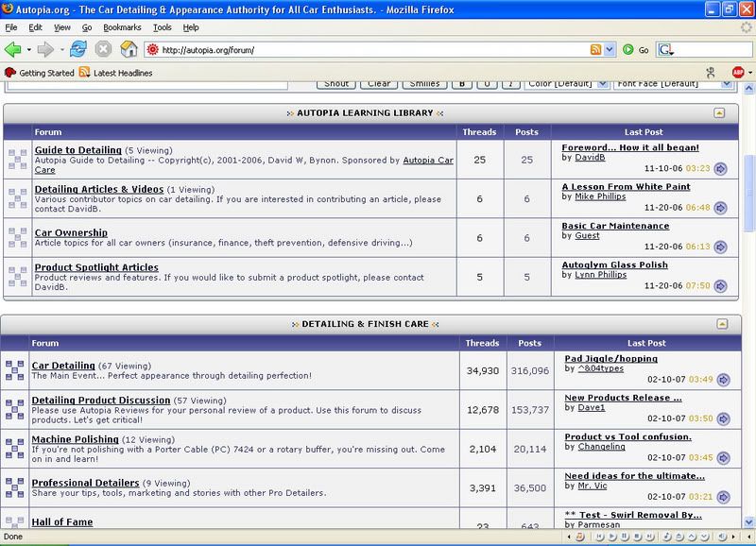This screenshot has width=756, height=546.
Task: Open the Color [Default] dropdown
Action: click(x=566, y=84)
